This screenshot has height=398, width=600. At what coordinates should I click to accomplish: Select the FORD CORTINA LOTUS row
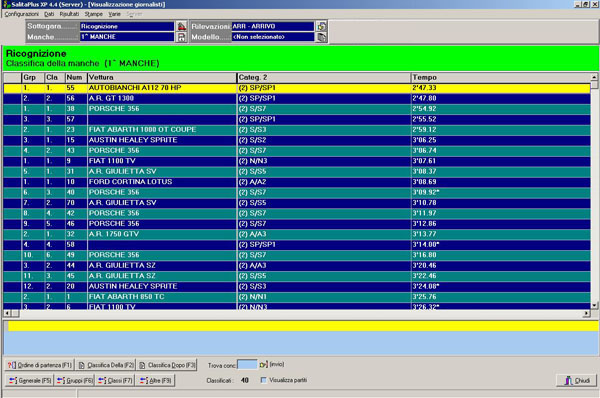(x=297, y=182)
